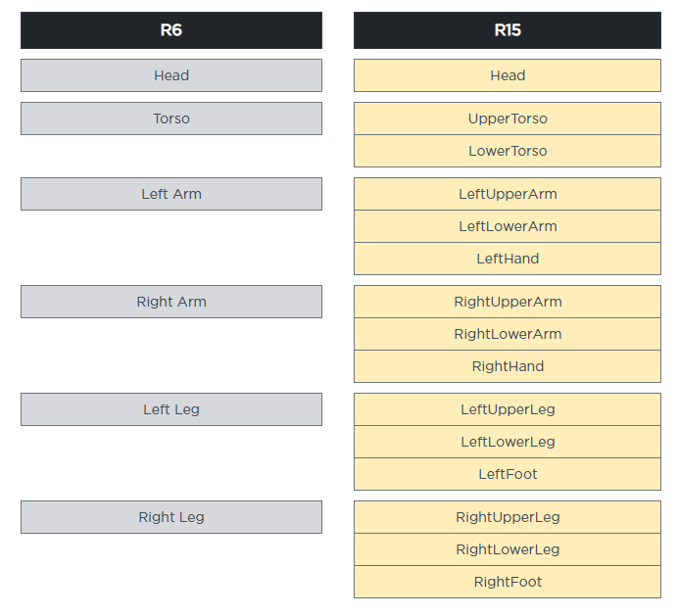Select the LeftUpperLeg cell
Image resolution: width=678 pixels, height=616 pixels.
[508, 409]
